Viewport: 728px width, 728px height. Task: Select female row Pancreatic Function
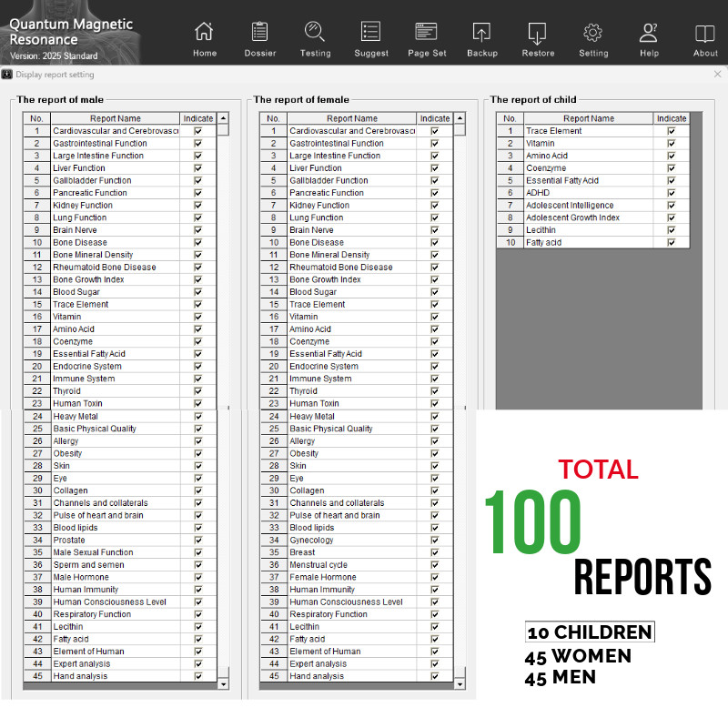click(356, 193)
